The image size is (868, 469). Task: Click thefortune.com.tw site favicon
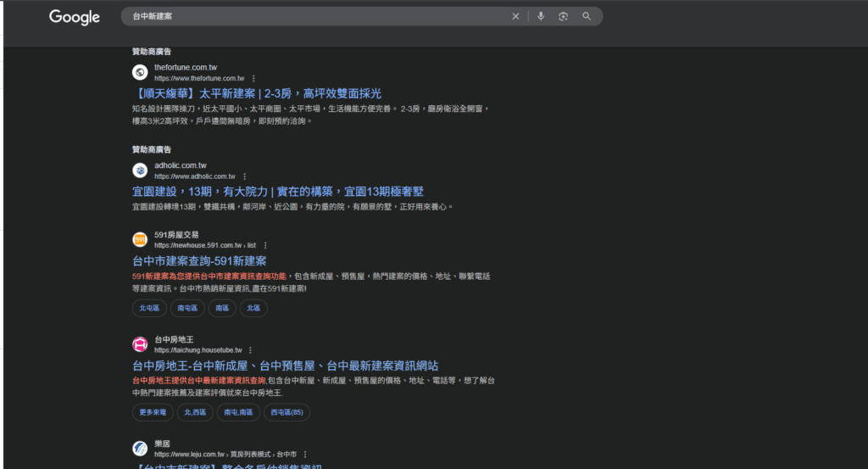[x=140, y=72]
